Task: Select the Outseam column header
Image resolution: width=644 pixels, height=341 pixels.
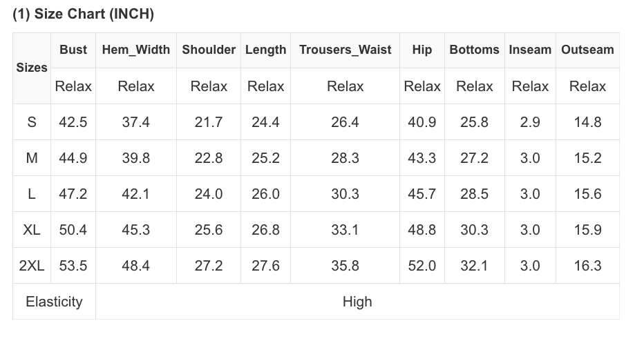Action: click(587, 50)
